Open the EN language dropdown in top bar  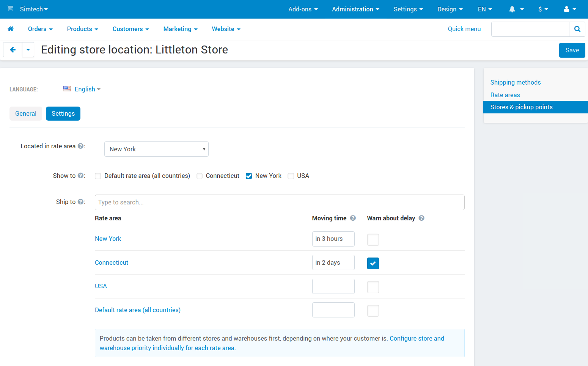(485, 9)
